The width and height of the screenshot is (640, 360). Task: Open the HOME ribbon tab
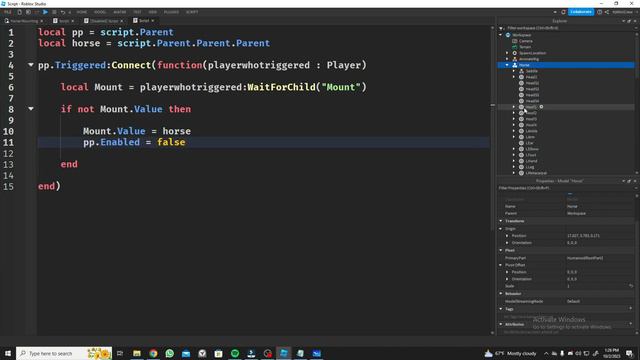click(x=82, y=12)
